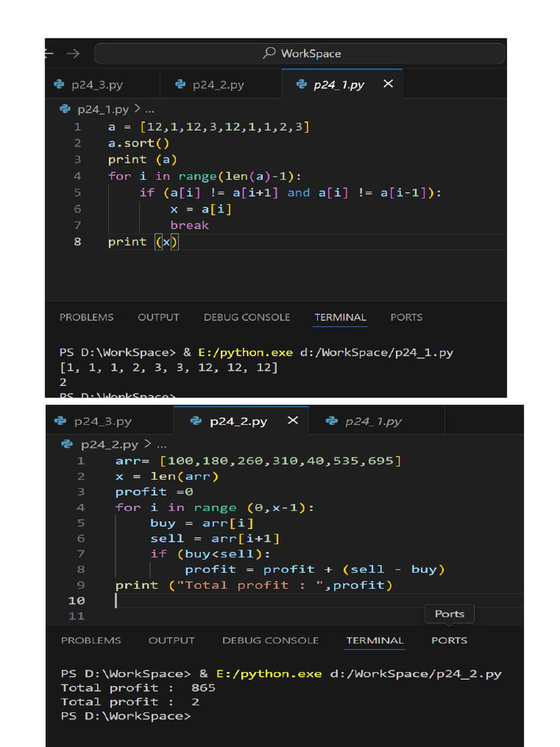Click line number 8 in p24_1.py editor
This screenshot has width=560, height=747.
tap(77, 241)
